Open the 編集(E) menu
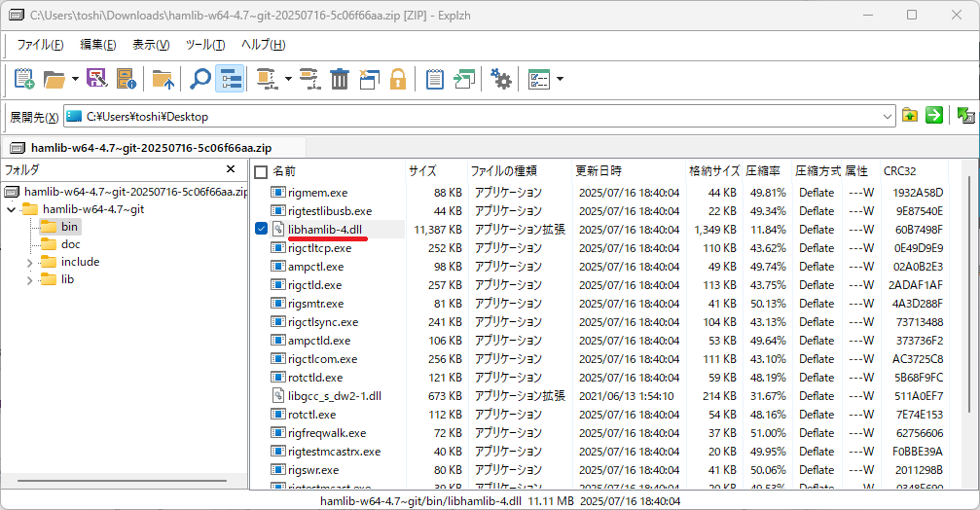Image resolution: width=980 pixels, height=510 pixels. [x=98, y=45]
